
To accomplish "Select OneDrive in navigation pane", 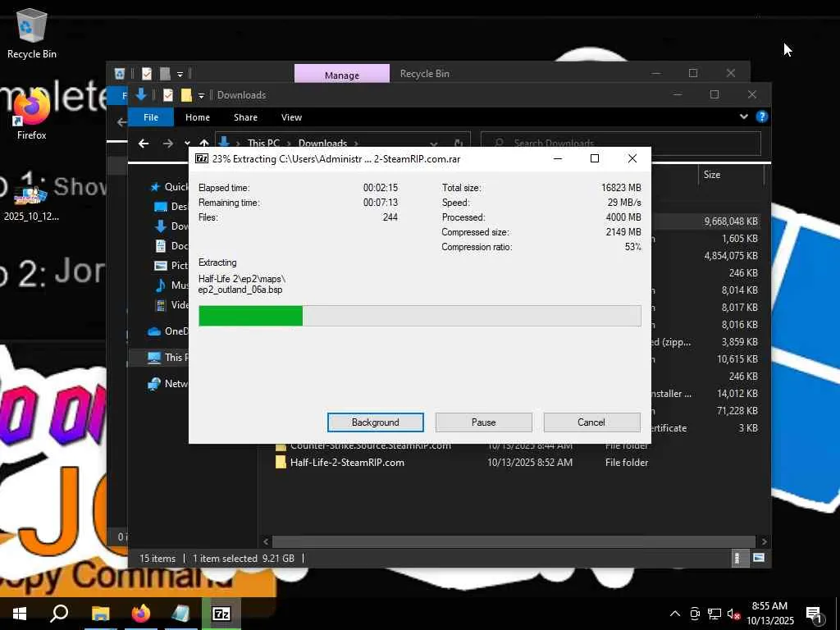I will (167, 331).
